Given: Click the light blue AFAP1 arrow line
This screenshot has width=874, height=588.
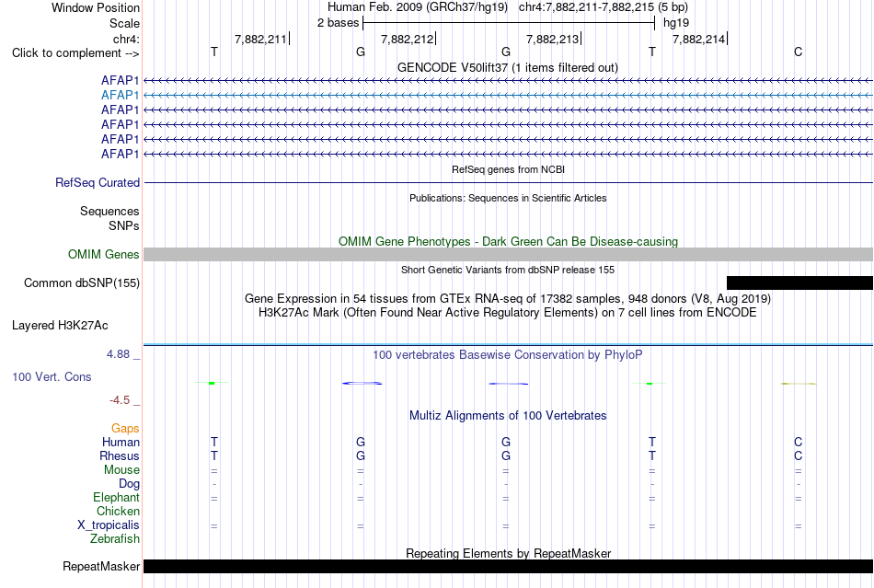Looking at the screenshot, I should coord(509,96).
